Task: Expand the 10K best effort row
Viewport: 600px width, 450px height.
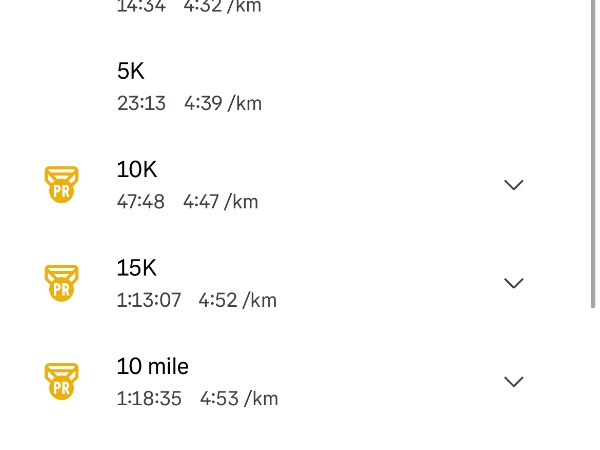Action: click(514, 185)
